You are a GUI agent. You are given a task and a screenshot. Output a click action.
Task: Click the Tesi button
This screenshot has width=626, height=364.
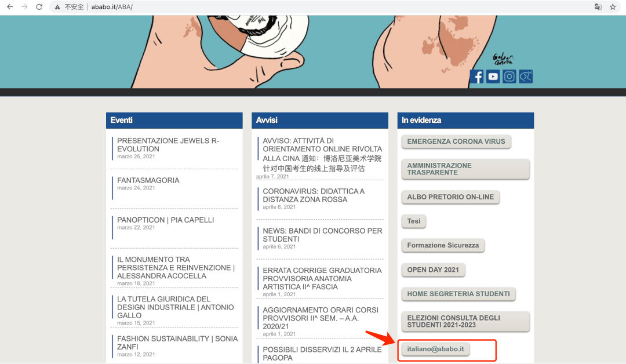[x=414, y=221]
